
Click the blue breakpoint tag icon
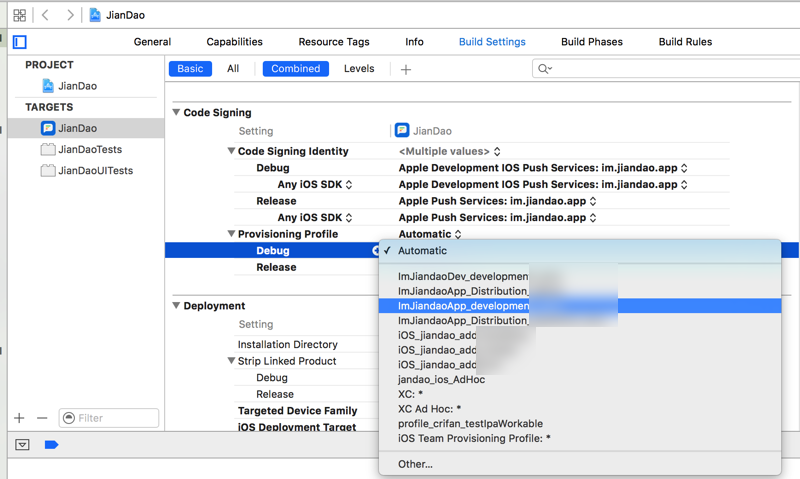click(x=52, y=445)
